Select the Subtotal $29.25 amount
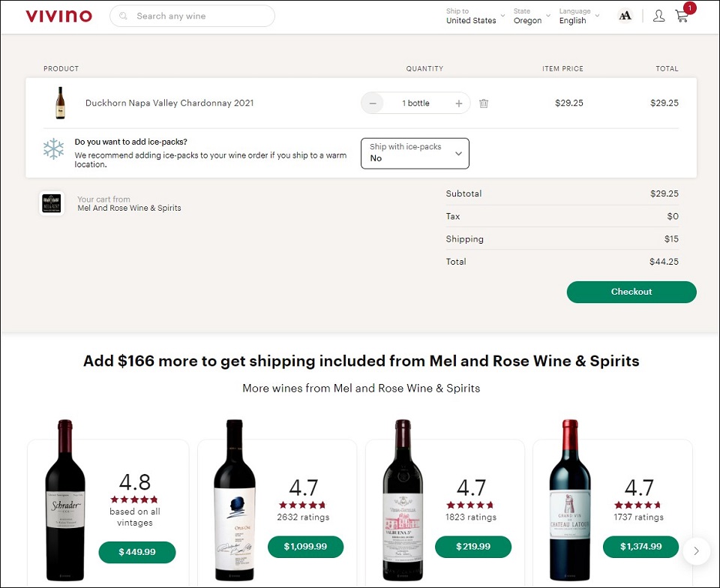 pyautogui.click(x=664, y=193)
